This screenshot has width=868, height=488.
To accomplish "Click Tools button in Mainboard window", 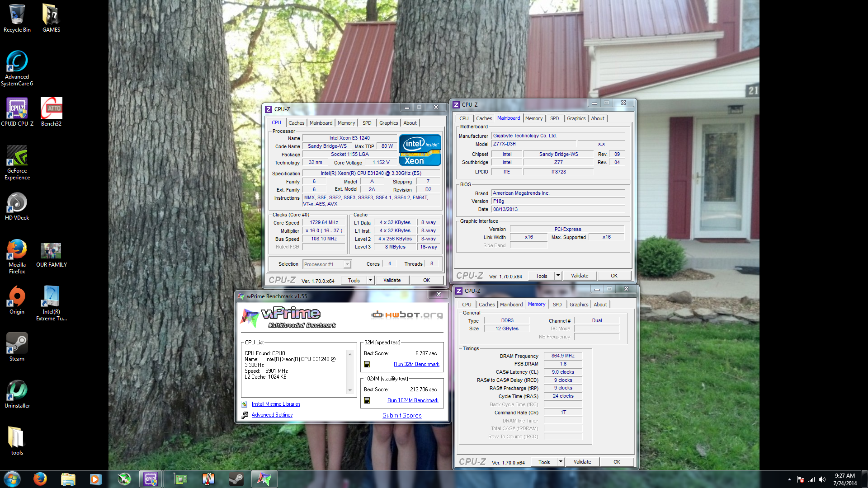I will pos(542,276).
